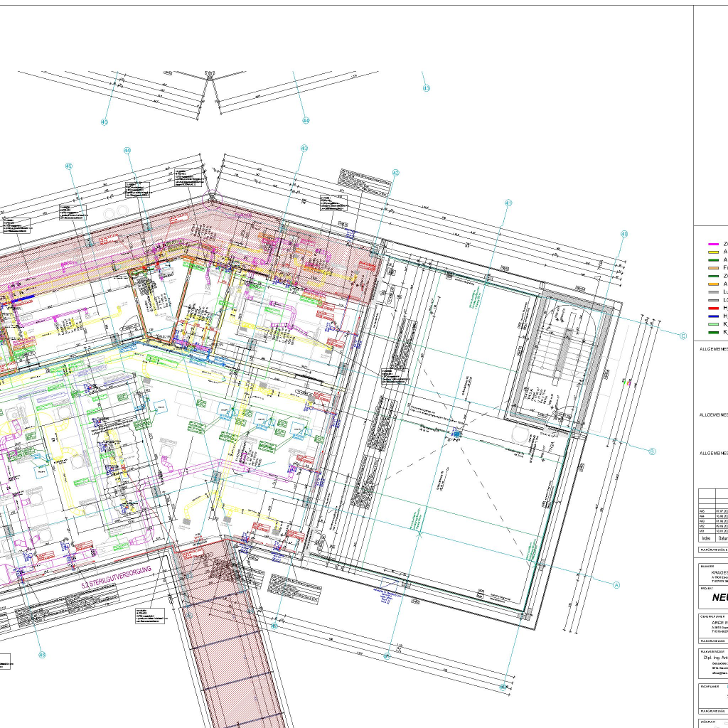Select the Index cell in revision table
This screenshot has height=728, width=728.
tap(705, 538)
